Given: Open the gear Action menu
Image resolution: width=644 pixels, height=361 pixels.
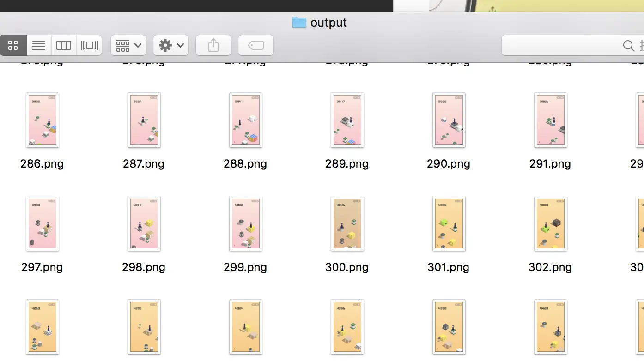Looking at the screenshot, I should [x=171, y=45].
